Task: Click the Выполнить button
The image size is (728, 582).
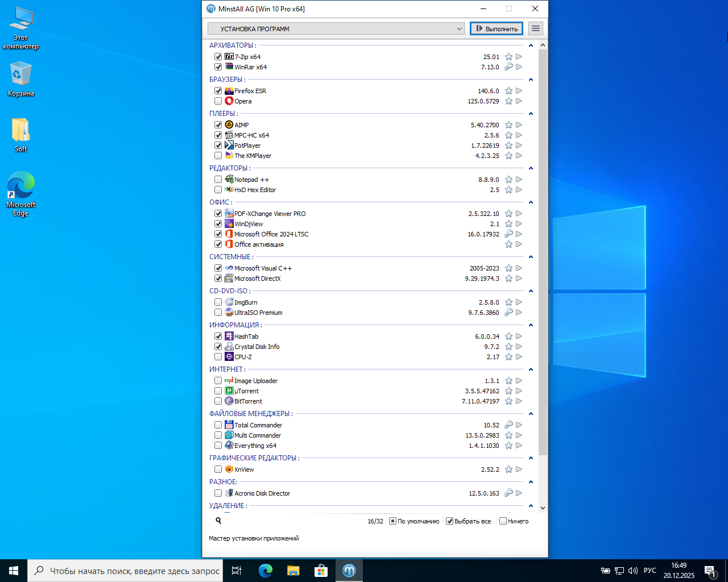Action: click(497, 28)
